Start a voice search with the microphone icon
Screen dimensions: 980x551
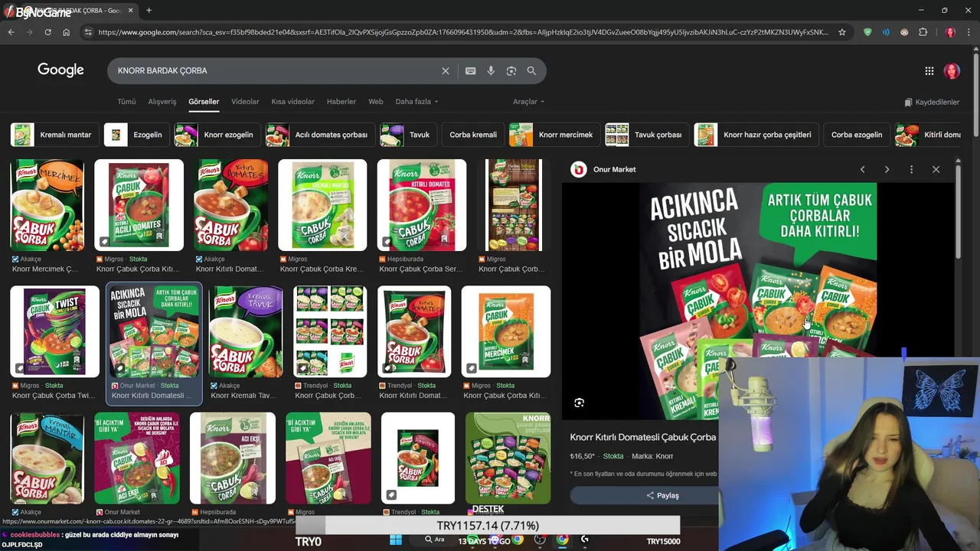click(491, 70)
